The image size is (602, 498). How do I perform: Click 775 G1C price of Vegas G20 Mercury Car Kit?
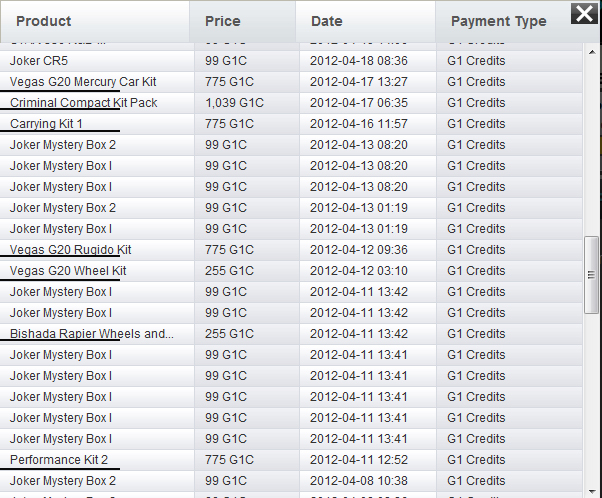pos(229,82)
